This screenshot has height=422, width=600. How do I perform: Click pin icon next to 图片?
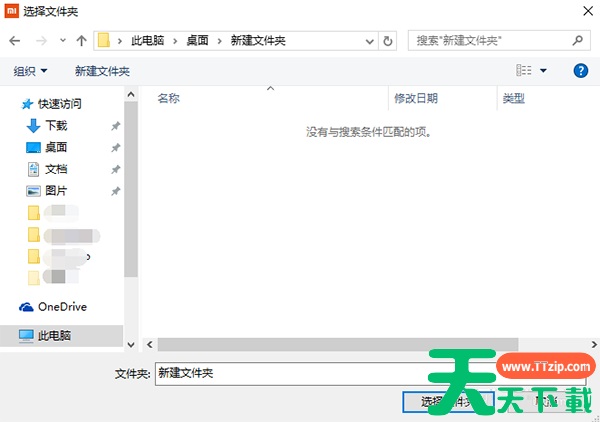coord(116,191)
